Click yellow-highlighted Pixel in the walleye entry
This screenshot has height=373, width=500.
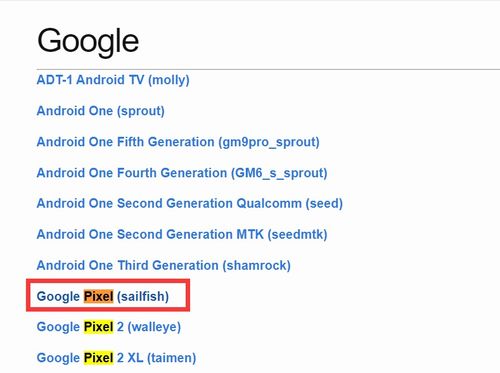coord(98,327)
